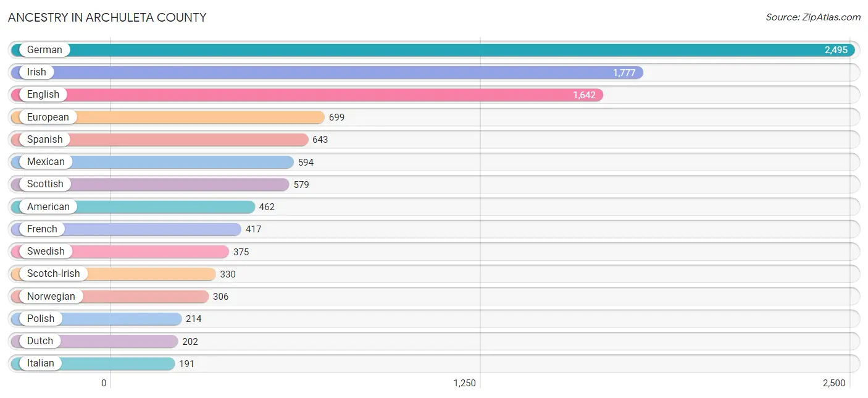The width and height of the screenshot is (868, 398).
Task: Select the American ancestry bar
Action: [x=133, y=207]
